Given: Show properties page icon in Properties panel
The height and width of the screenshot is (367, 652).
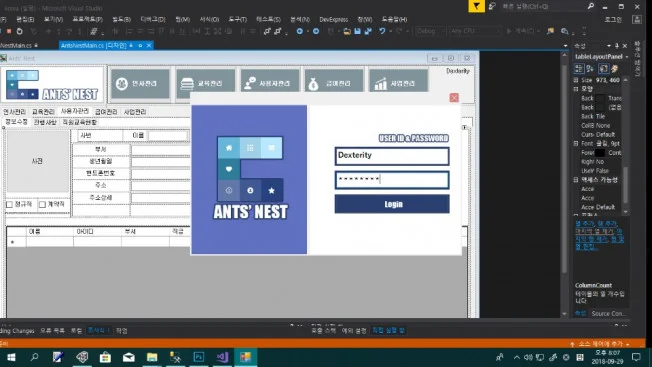Looking at the screenshot, I should 604,69.
